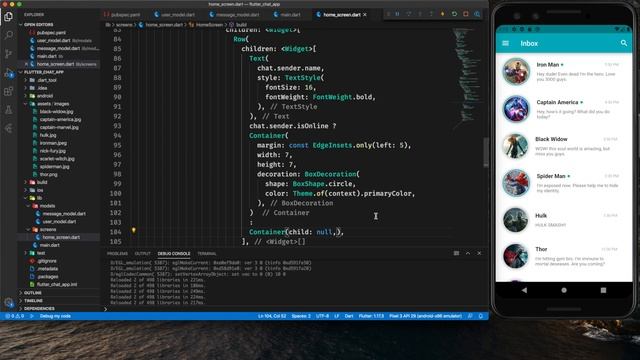Tap the search icon in the emulator Inbox bar
The width and height of the screenshot is (640, 360).
624,43
